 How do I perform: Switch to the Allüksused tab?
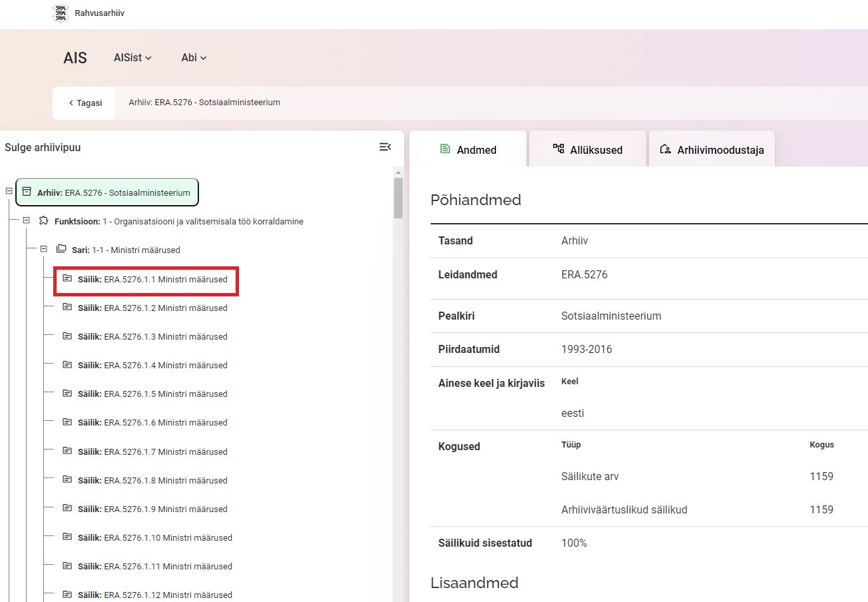click(588, 150)
